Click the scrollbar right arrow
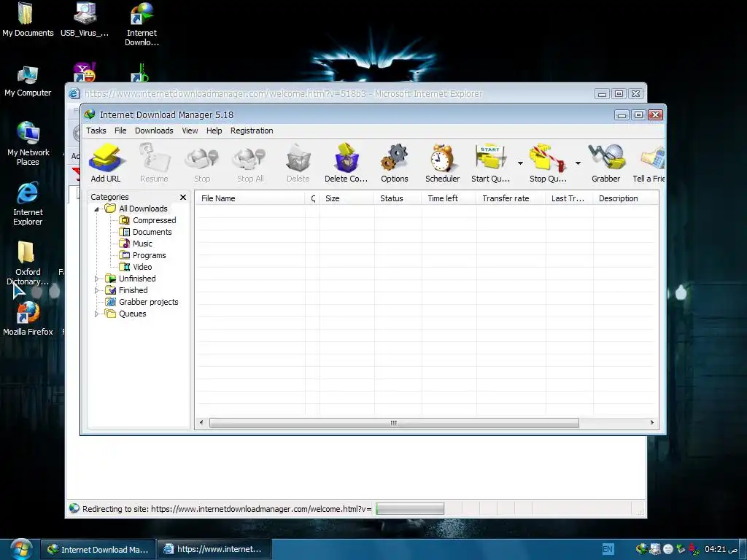The height and width of the screenshot is (560, 747). [x=652, y=423]
